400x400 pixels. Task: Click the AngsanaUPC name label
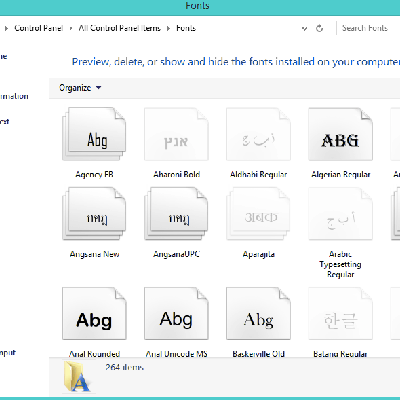[177, 254]
